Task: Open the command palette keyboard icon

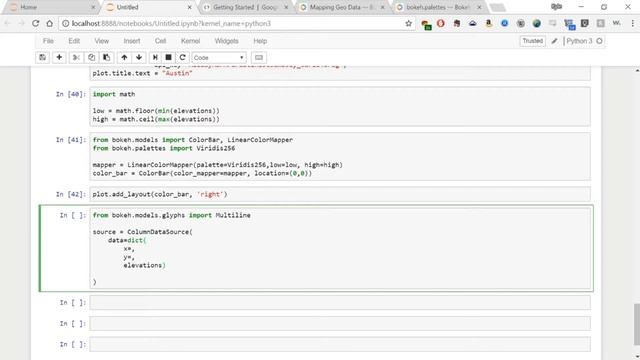Action: (x=258, y=58)
